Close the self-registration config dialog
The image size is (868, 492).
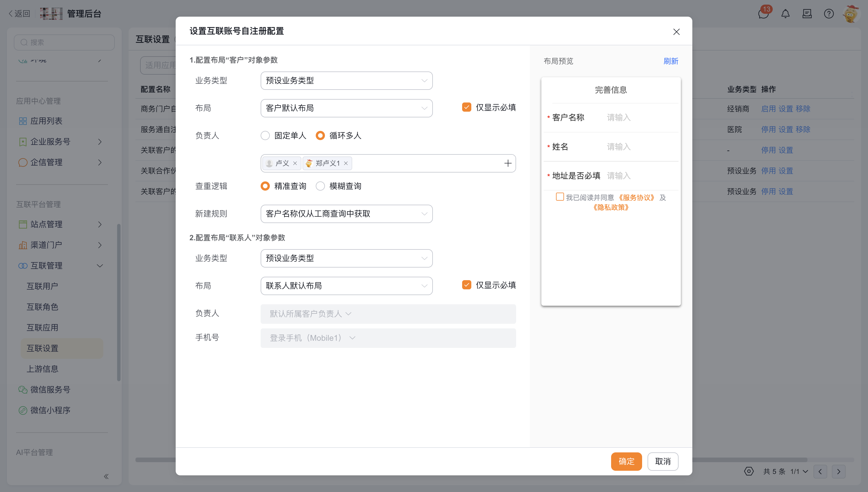tap(676, 32)
